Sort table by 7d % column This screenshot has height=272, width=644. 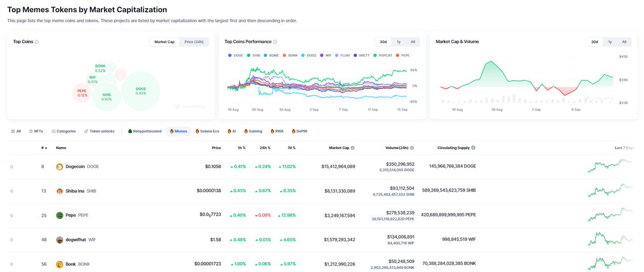(291, 147)
